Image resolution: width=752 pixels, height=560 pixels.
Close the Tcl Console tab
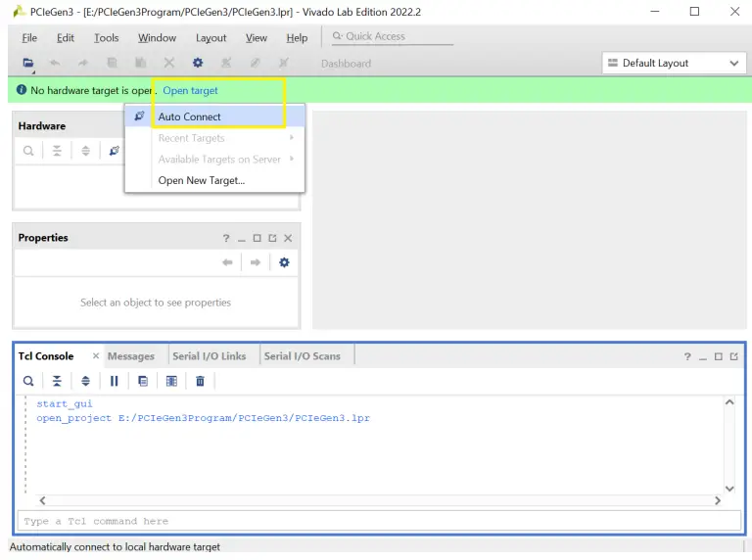coord(96,355)
